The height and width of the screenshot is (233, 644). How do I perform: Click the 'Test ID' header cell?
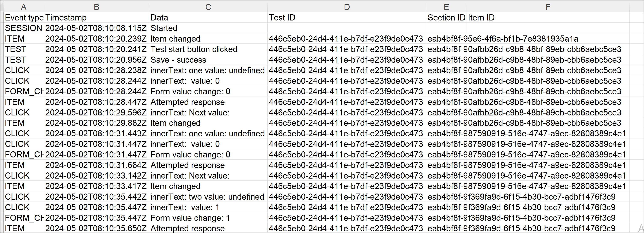(x=347, y=18)
